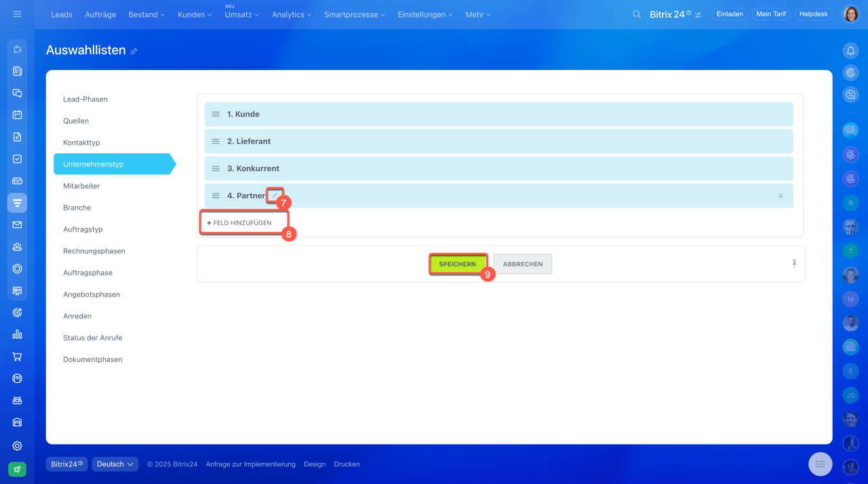This screenshot has width=868, height=484.
Task: Click the Speichern button
Action: pos(458,264)
